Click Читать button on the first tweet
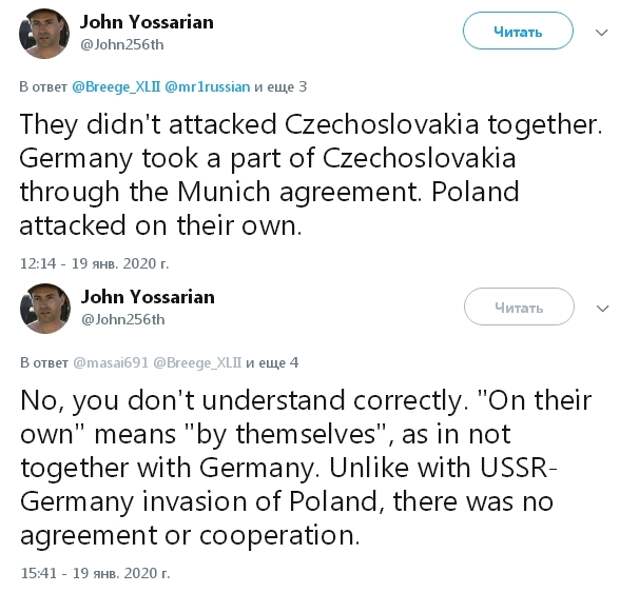 pos(518,31)
